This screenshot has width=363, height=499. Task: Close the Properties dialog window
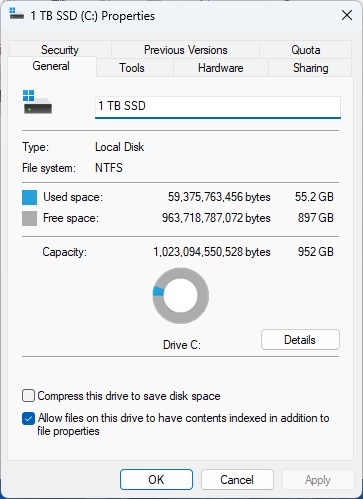click(347, 15)
